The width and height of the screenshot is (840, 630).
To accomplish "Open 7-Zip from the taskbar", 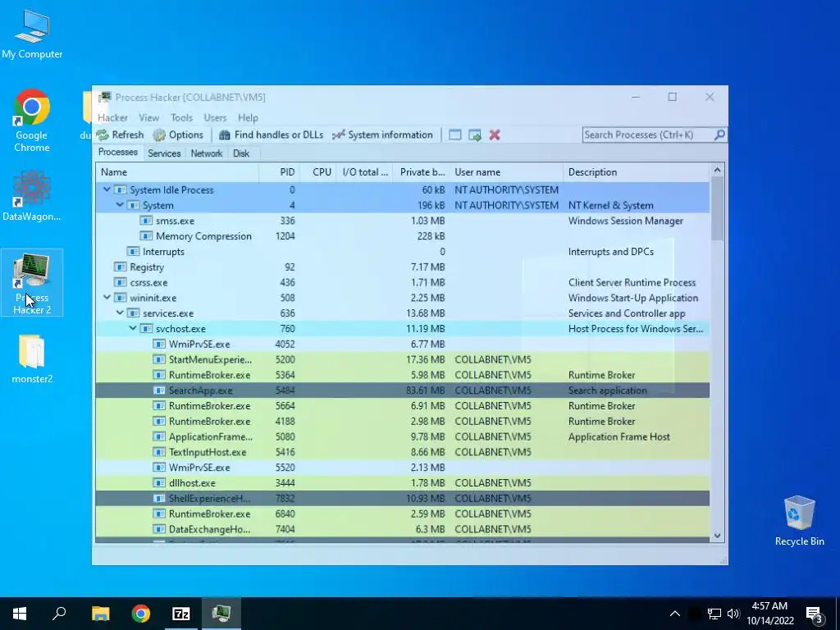I will [181, 614].
